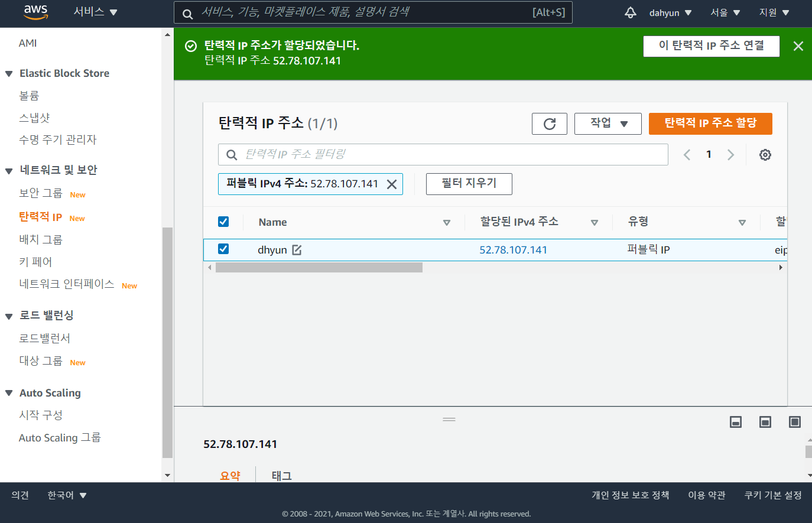This screenshot has height=523, width=812.
Task: Collapse details panel to bottom icon
Action: click(736, 422)
